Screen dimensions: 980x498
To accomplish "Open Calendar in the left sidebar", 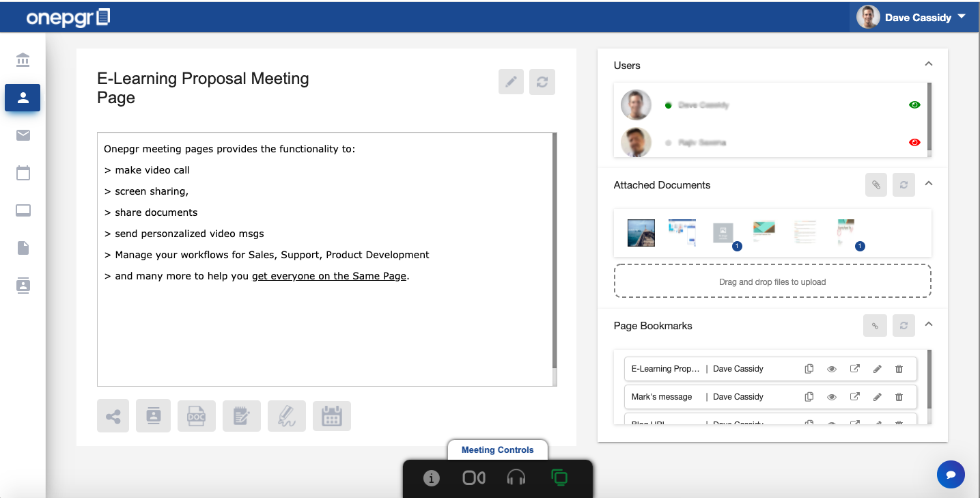I will tap(23, 173).
